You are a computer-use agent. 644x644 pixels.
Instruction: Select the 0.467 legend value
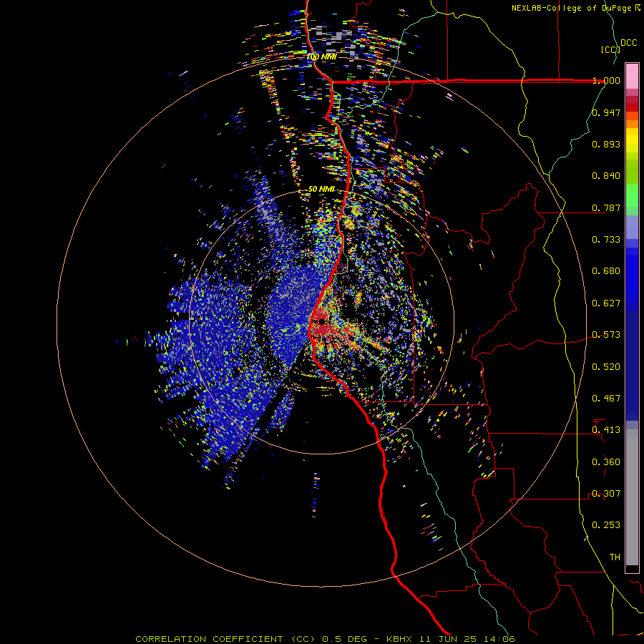[606, 399]
